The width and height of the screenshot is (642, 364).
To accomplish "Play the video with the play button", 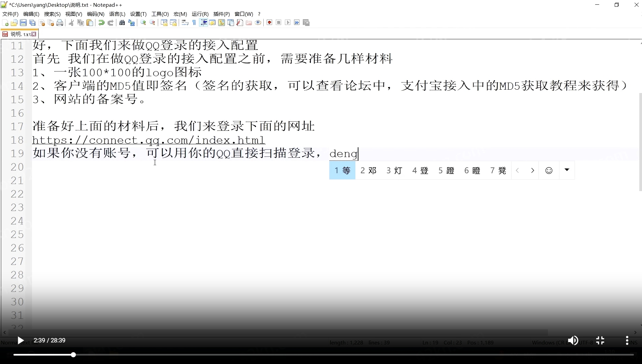I will tap(21, 340).
